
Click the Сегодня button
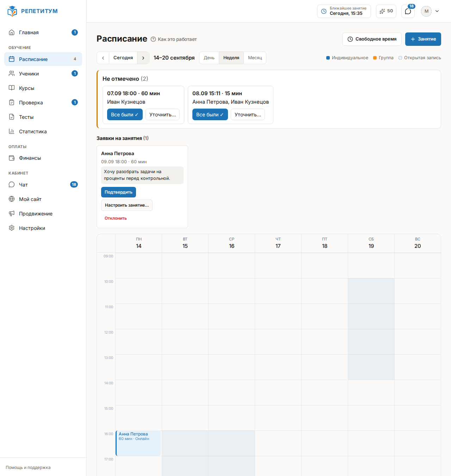tap(123, 58)
